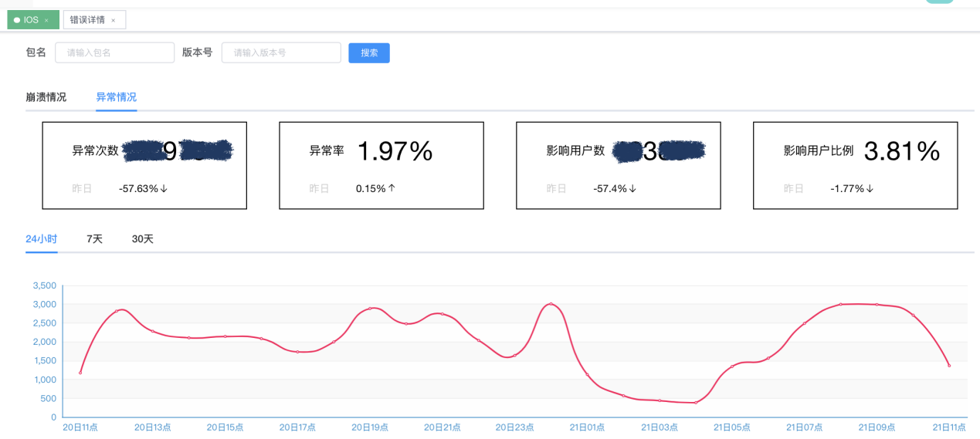The width and height of the screenshot is (980, 439).
Task: Select the 24小时 time range tab
Action: 41,239
